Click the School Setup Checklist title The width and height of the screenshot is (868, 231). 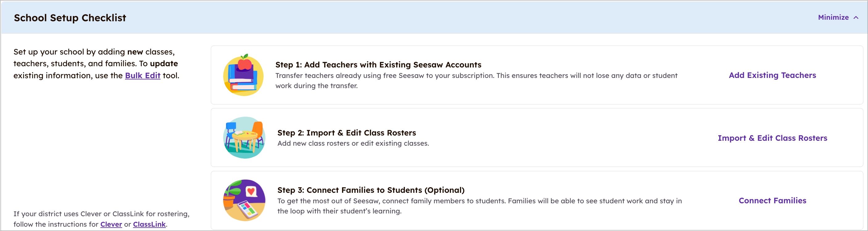pyautogui.click(x=70, y=18)
